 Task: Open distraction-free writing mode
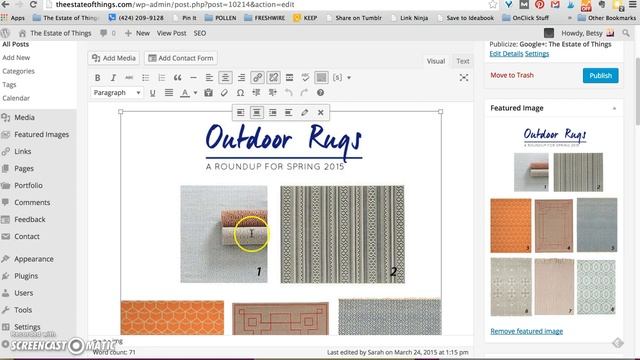pos(464,78)
